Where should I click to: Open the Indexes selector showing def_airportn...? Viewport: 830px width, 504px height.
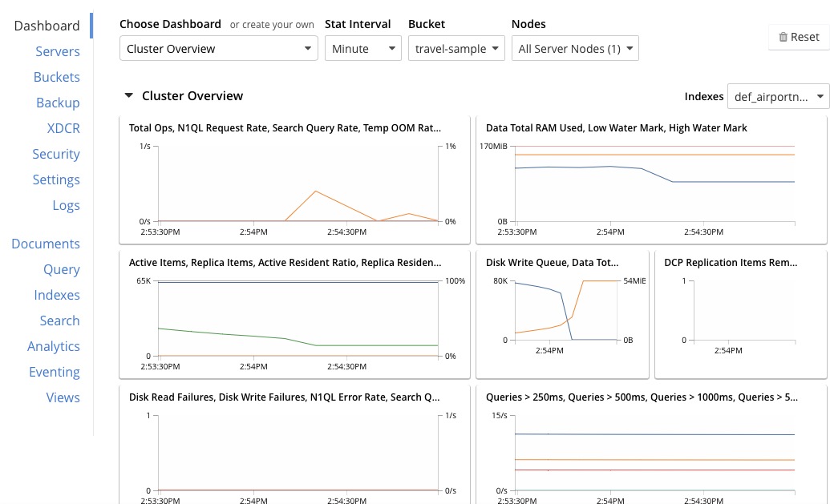pyautogui.click(x=777, y=96)
